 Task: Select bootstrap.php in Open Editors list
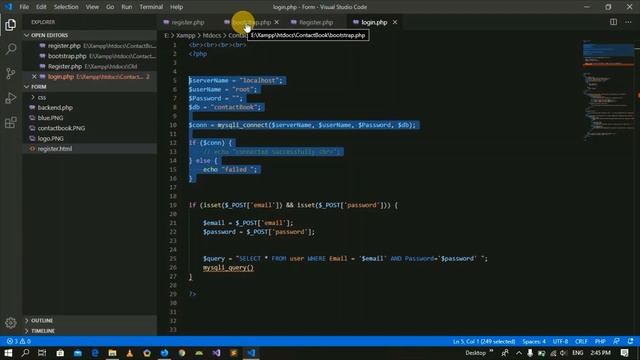pyautogui.click(x=89, y=56)
